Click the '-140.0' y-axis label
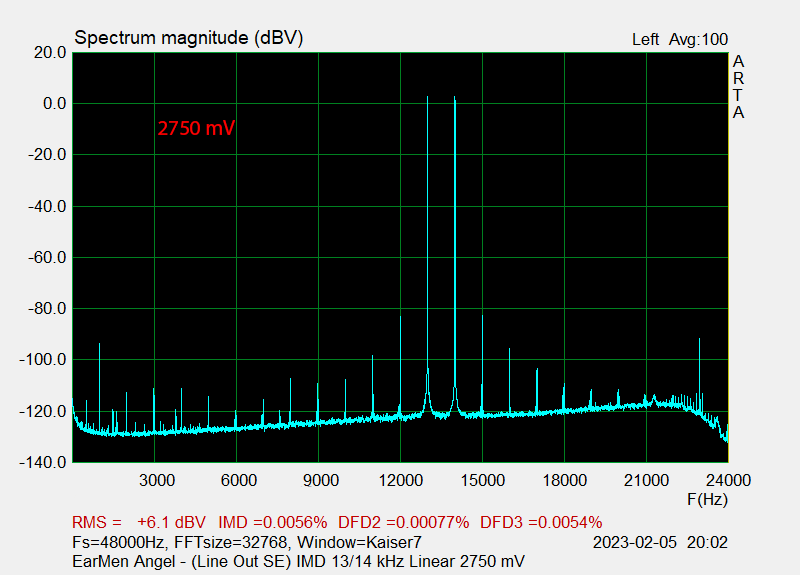Image resolution: width=800 pixels, height=575 pixels. click(43, 463)
